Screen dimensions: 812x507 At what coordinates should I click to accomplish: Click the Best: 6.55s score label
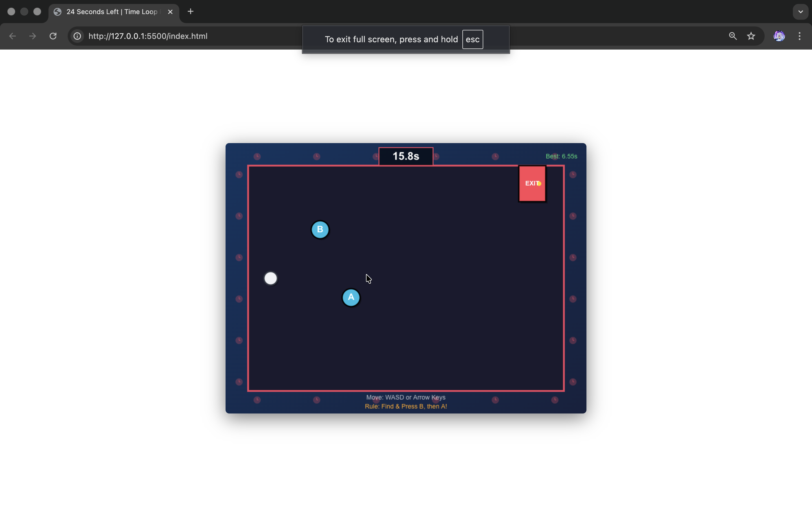coord(561,156)
